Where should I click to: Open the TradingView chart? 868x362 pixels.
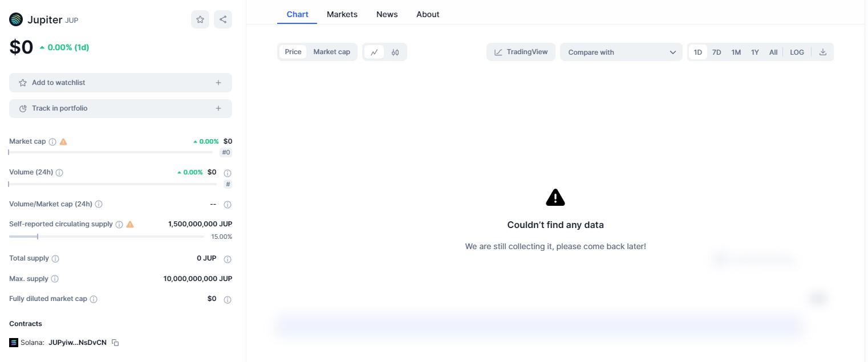point(521,52)
